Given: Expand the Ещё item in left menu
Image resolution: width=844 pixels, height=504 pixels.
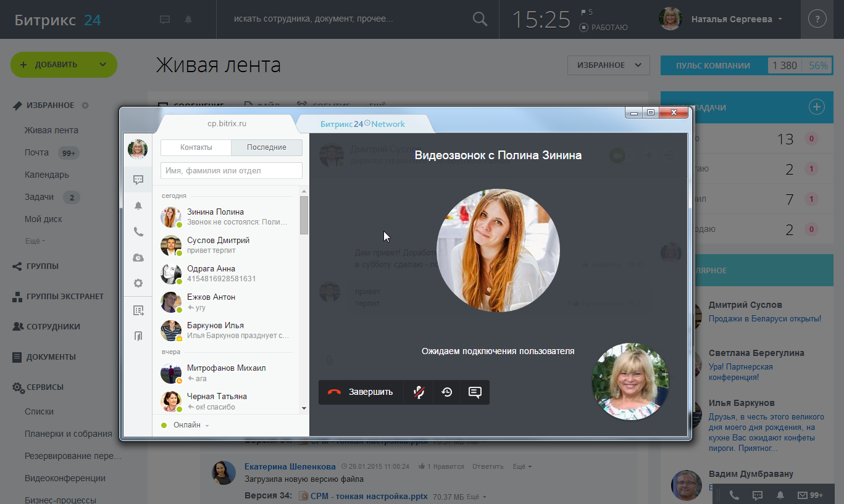Looking at the screenshot, I should 35,241.
